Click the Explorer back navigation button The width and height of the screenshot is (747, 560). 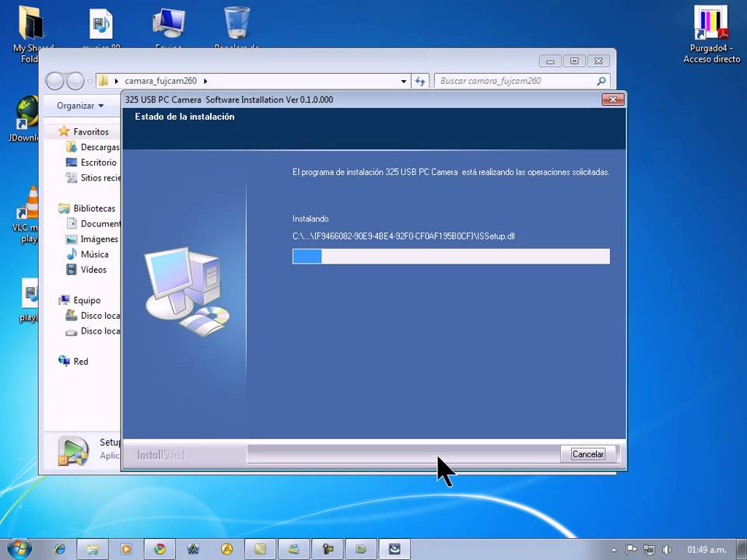pos(55,81)
